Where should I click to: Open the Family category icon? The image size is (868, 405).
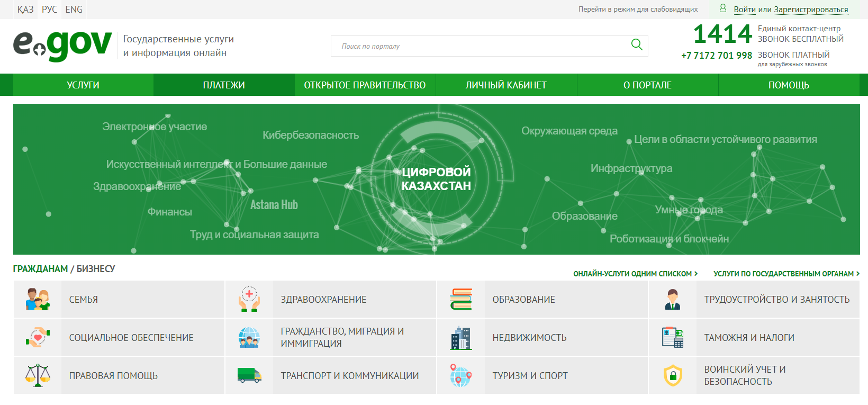click(x=38, y=300)
